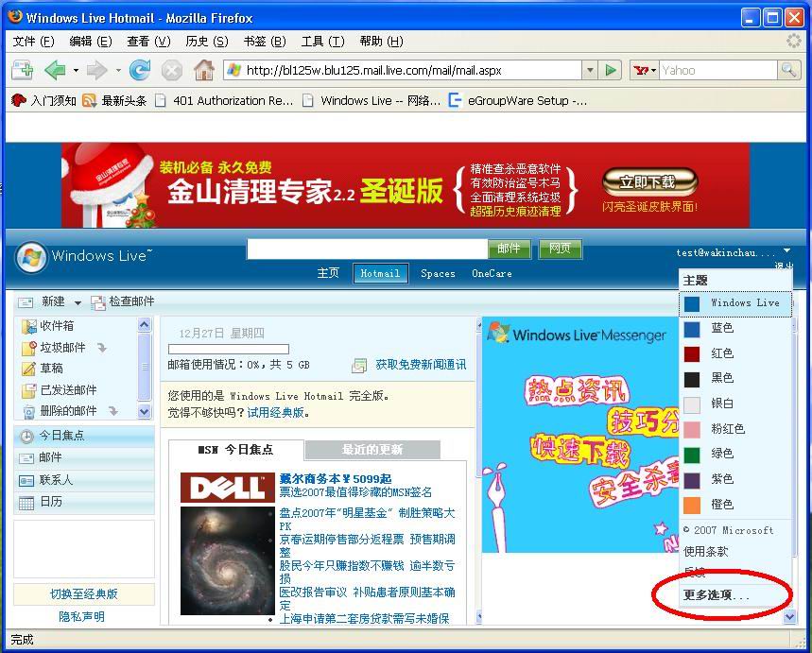Click the 最新头条 RSS feed icon
This screenshot has width=812, height=653.
89,100
